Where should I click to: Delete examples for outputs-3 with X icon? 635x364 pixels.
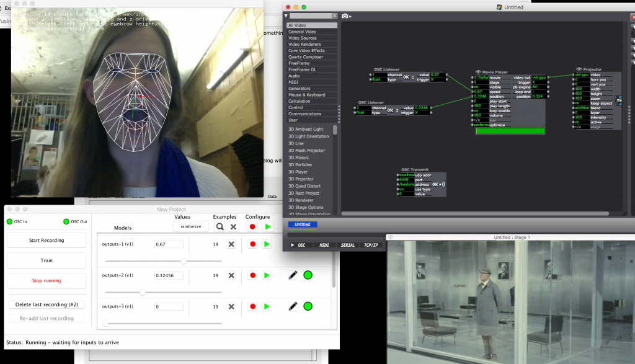(231, 306)
